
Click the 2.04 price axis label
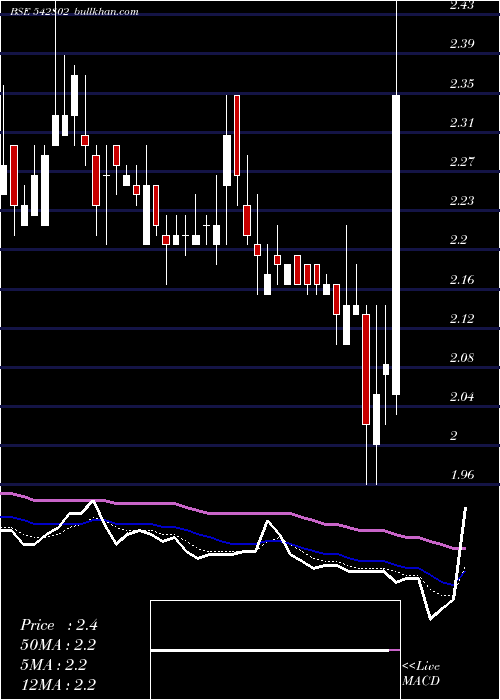pos(462,396)
